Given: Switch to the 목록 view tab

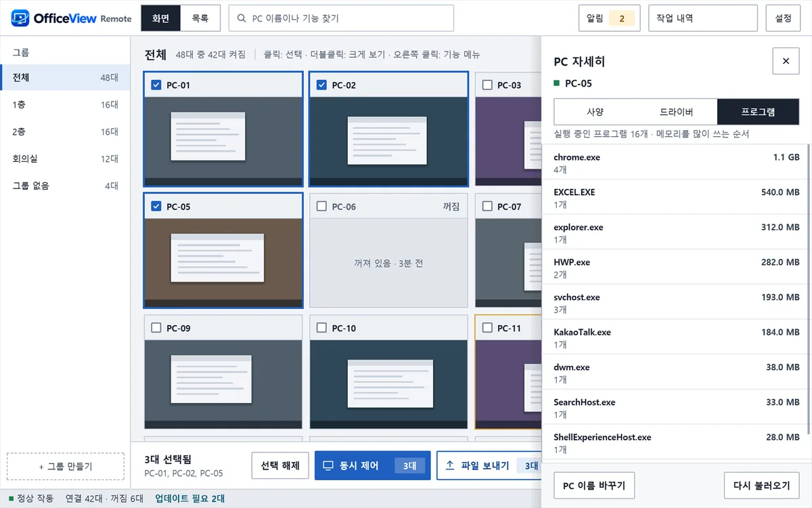Looking at the screenshot, I should coord(200,18).
